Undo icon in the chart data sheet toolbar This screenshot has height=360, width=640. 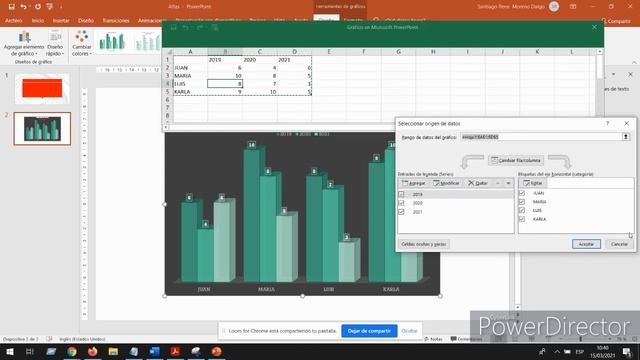(x=186, y=27)
